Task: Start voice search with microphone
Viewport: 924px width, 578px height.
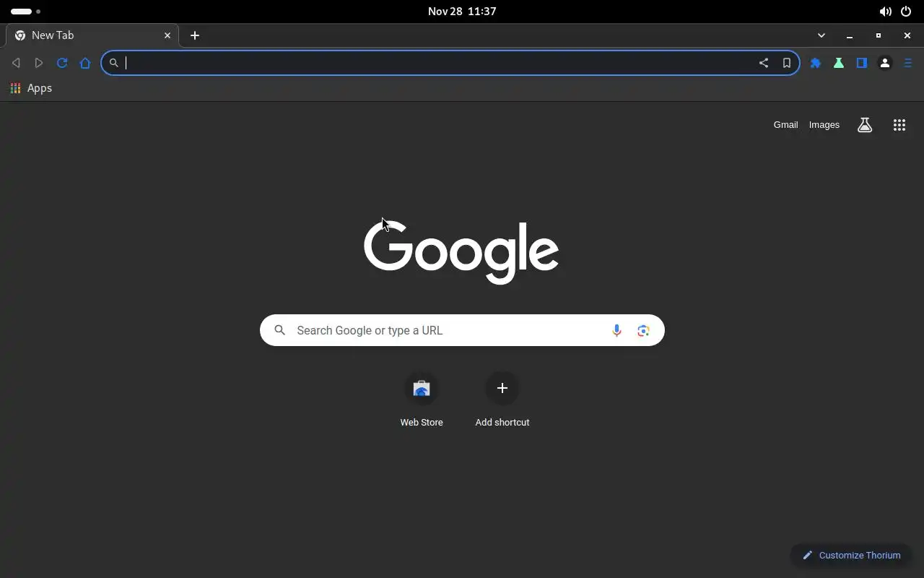Action: pyautogui.click(x=616, y=330)
